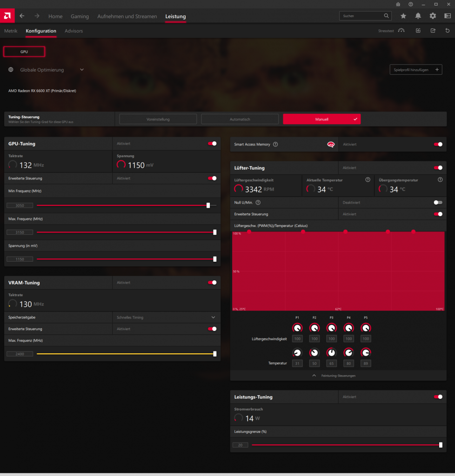
Task: Open the help question mark icon in title bar
Action: click(411, 4)
